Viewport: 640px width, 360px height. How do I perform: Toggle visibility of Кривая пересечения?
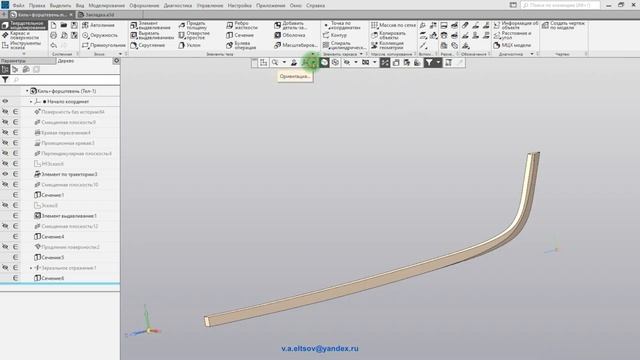(x=5, y=133)
